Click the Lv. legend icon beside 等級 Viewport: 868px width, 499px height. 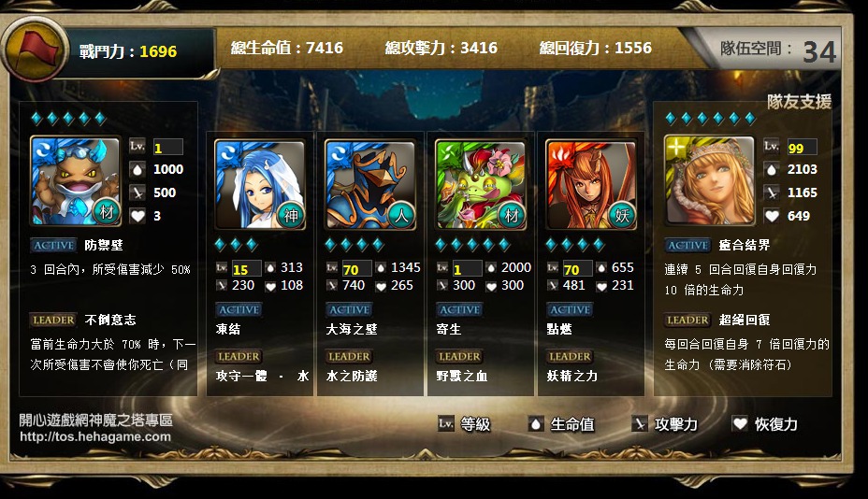[x=446, y=423]
